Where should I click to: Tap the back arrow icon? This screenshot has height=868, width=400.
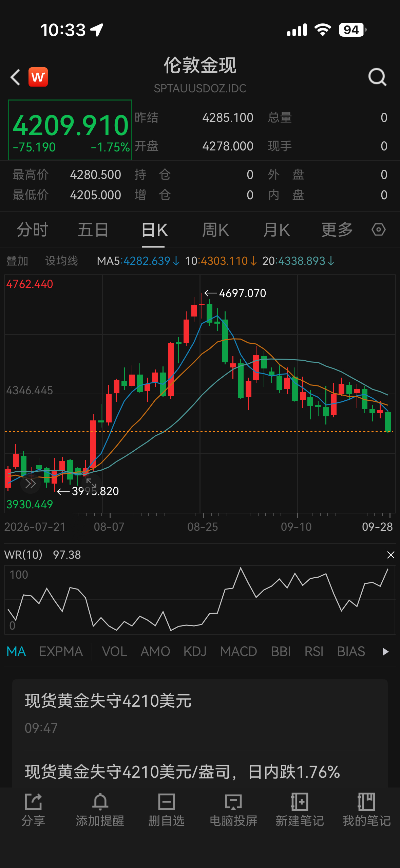(x=15, y=77)
